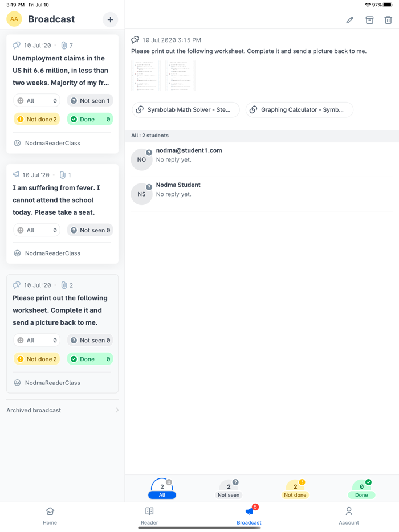The width and height of the screenshot is (399, 532).
Task: Tap the plus icon to create broadcast
Action: pyautogui.click(x=110, y=19)
